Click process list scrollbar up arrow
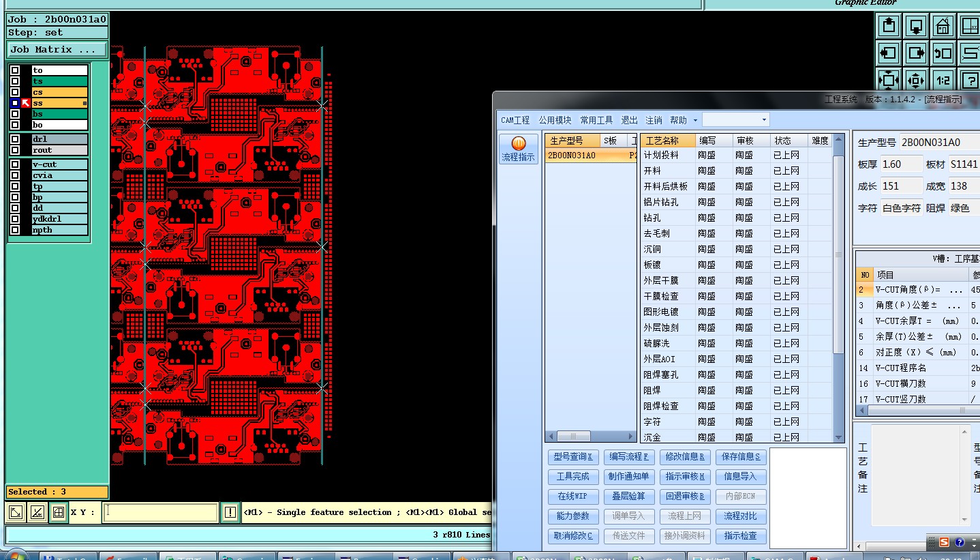The width and height of the screenshot is (980, 560). coord(839,141)
